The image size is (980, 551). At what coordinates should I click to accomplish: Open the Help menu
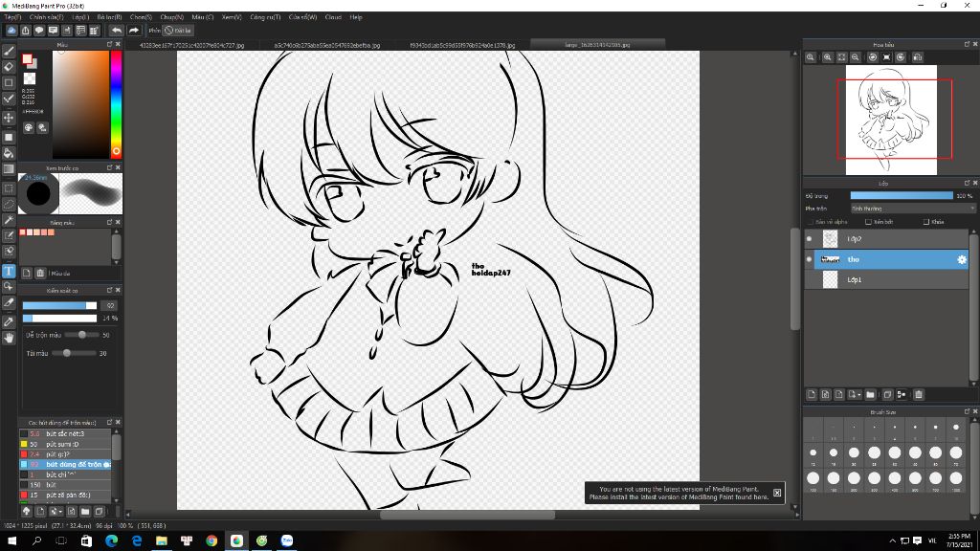coord(356,17)
